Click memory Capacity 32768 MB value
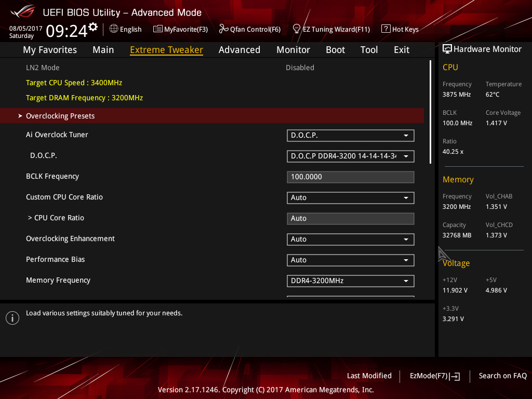This screenshot has width=532, height=399. (x=457, y=235)
